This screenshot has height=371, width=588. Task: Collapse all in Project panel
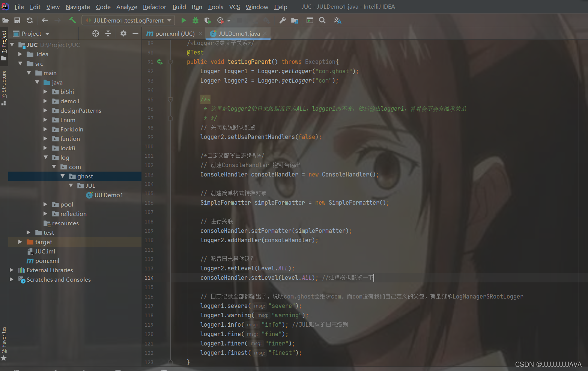pos(108,34)
